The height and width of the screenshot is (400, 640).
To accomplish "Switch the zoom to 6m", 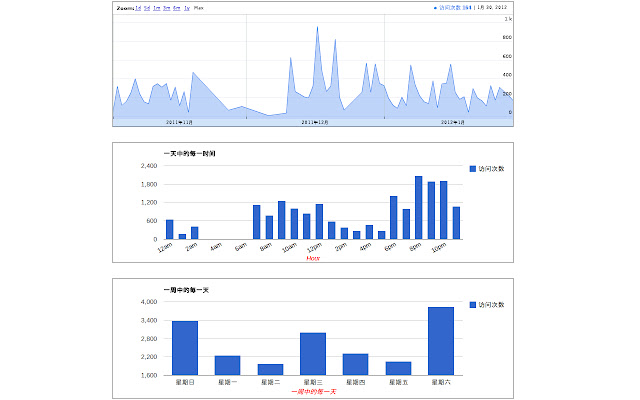I will (x=177, y=7).
